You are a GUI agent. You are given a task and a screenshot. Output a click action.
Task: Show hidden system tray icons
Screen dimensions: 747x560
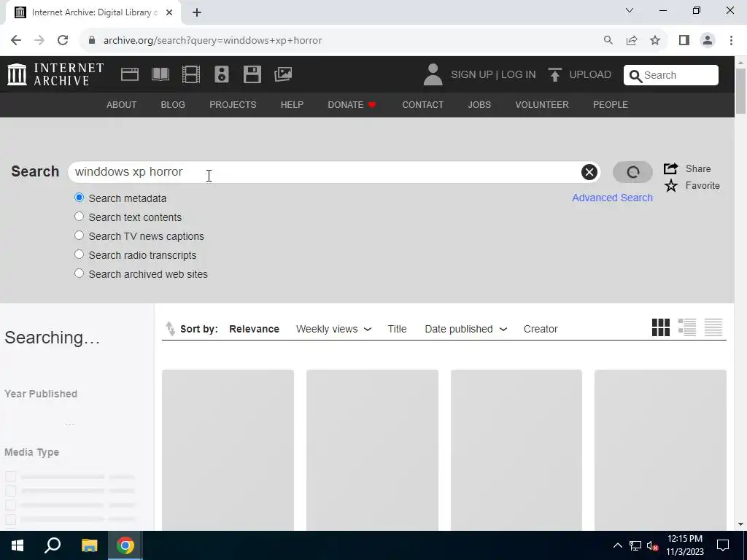pyautogui.click(x=617, y=545)
